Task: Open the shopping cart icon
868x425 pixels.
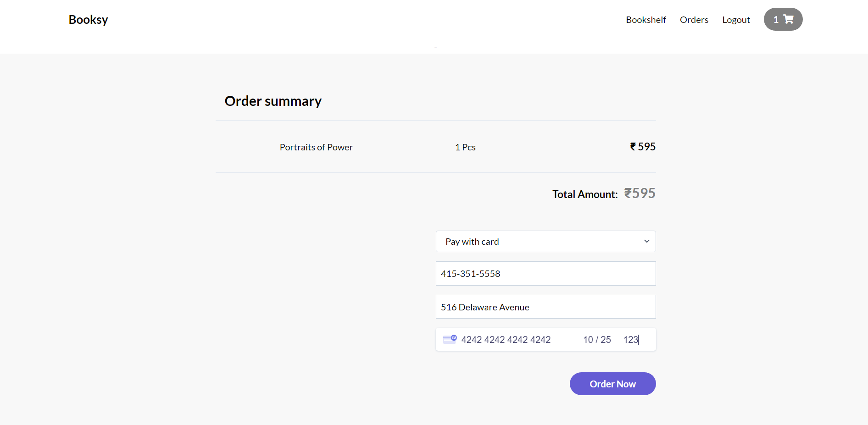Action: 789,19
